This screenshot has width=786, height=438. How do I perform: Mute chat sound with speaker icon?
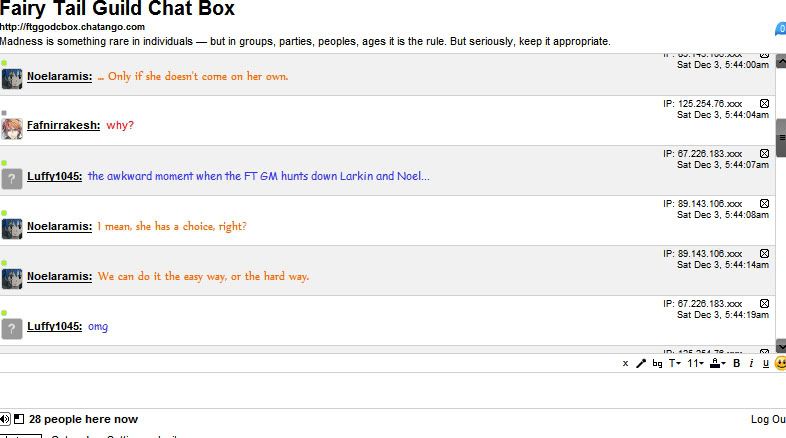click(x=6, y=419)
